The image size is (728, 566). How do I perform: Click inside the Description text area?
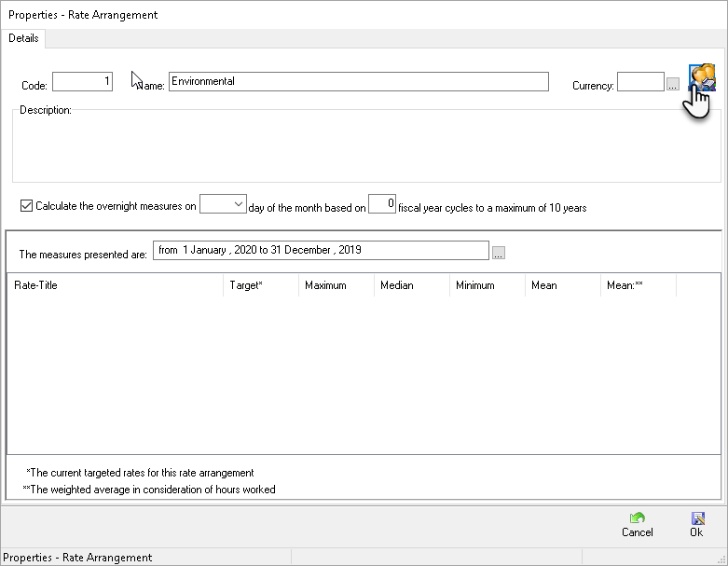pyautogui.click(x=366, y=147)
